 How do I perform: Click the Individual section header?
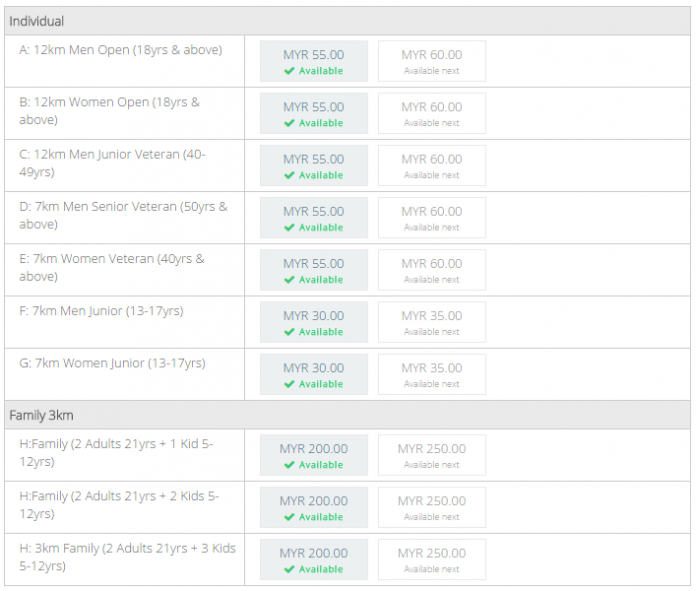point(37,21)
